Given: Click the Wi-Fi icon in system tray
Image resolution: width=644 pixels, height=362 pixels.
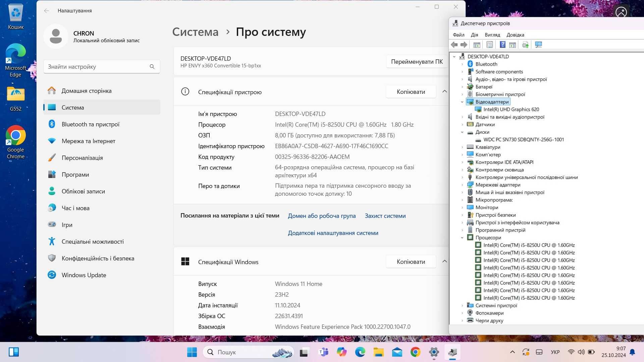Looking at the screenshot, I should pyautogui.click(x=571, y=352).
